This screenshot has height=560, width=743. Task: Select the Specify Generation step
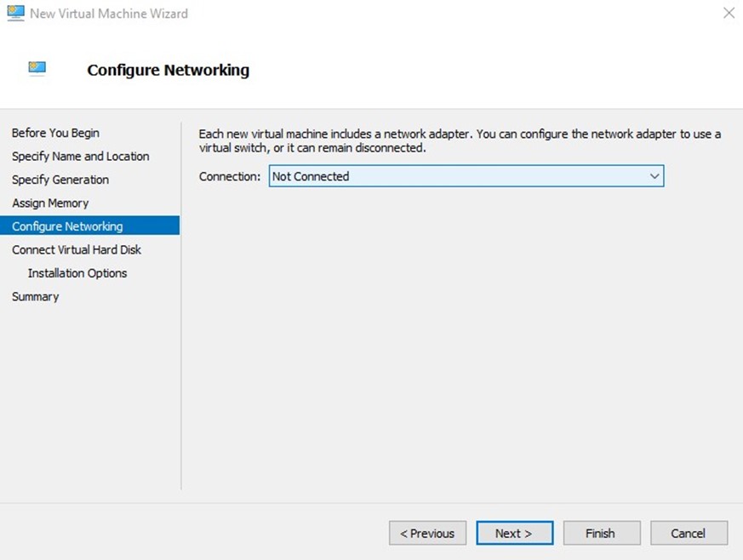coord(60,180)
